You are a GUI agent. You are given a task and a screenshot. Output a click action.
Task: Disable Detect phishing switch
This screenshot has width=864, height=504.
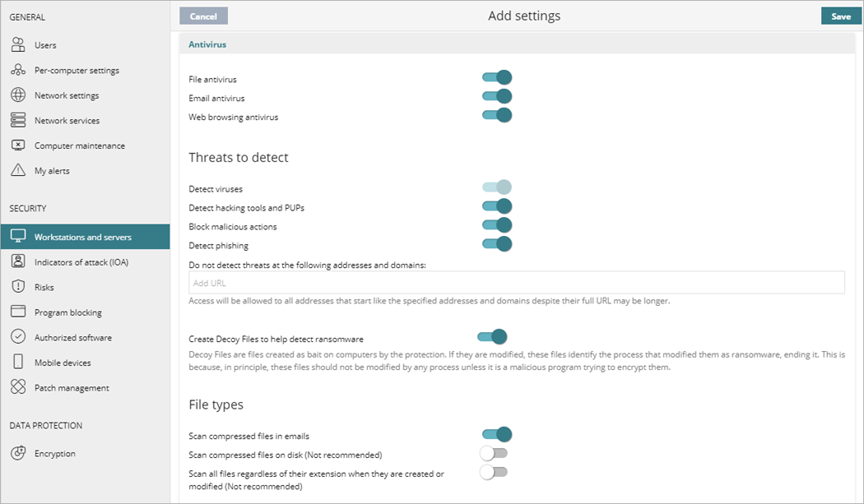497,244
